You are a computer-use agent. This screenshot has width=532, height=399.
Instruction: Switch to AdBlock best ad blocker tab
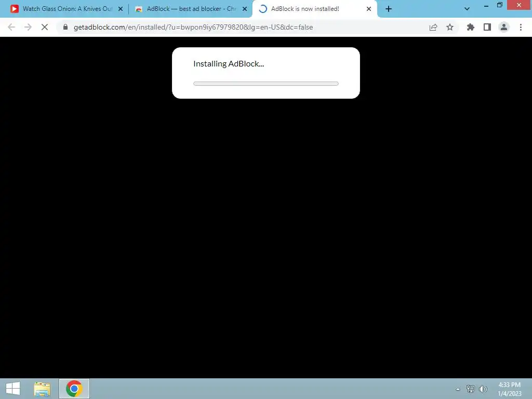click(x=190, y=9)
